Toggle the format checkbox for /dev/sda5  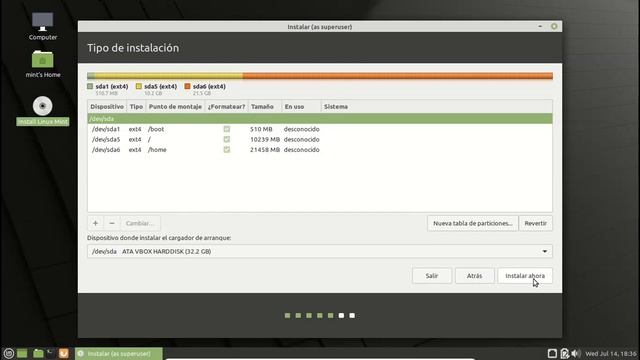tap(227, 139)
